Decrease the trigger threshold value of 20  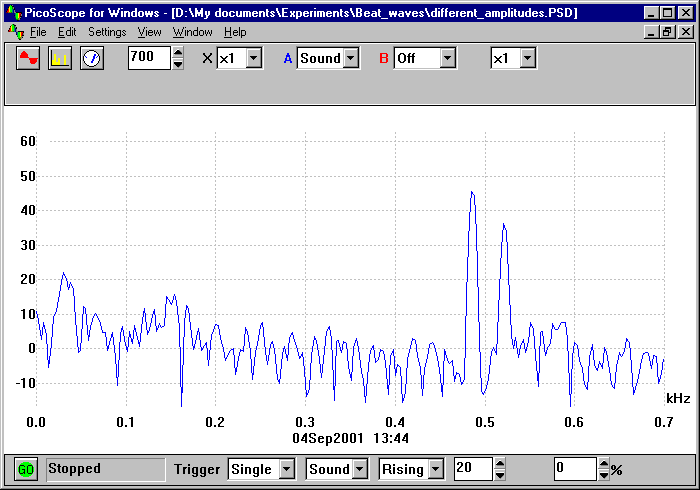point(500,474)
